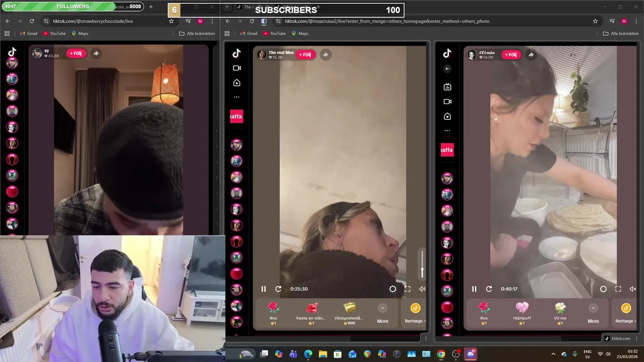The height and width of the screenshot is (362, 644).
Task: Open the Maps bookmark in the right browser
Action: [299, 34]
